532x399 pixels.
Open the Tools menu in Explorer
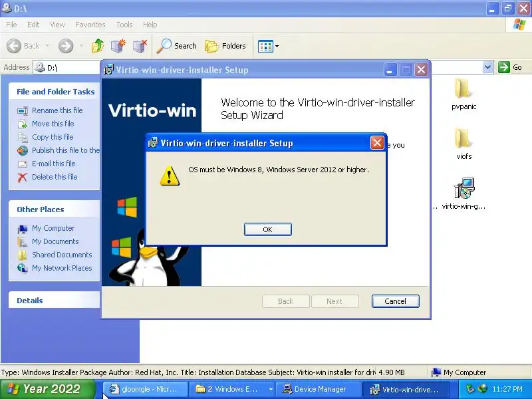tap(124, 25)
